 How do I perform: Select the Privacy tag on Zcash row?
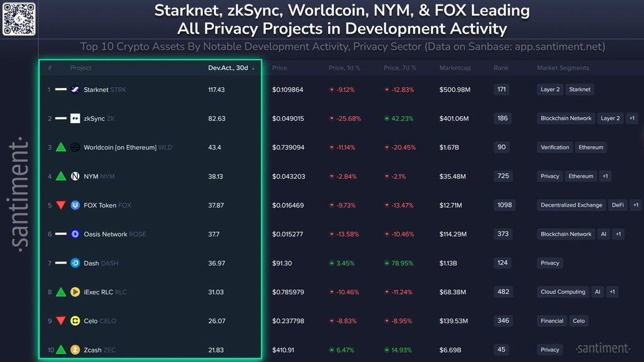click(x=550, y=350)
